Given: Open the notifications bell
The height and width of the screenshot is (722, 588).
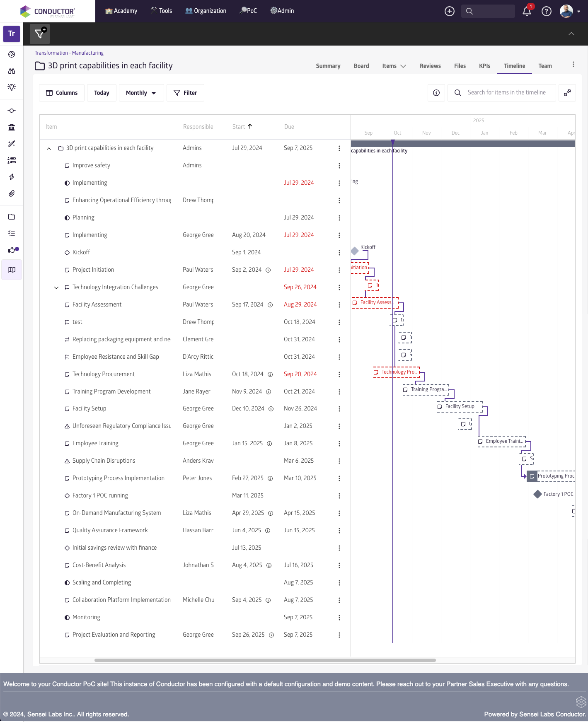Looking at the screenshot, I should click(527, 11).
